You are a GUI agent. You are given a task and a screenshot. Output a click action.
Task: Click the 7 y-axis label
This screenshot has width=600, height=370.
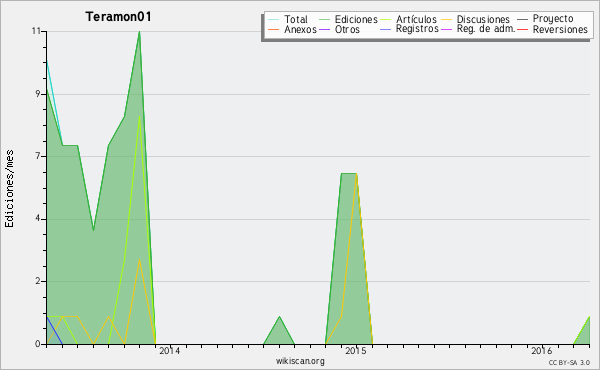coord(38,156)
